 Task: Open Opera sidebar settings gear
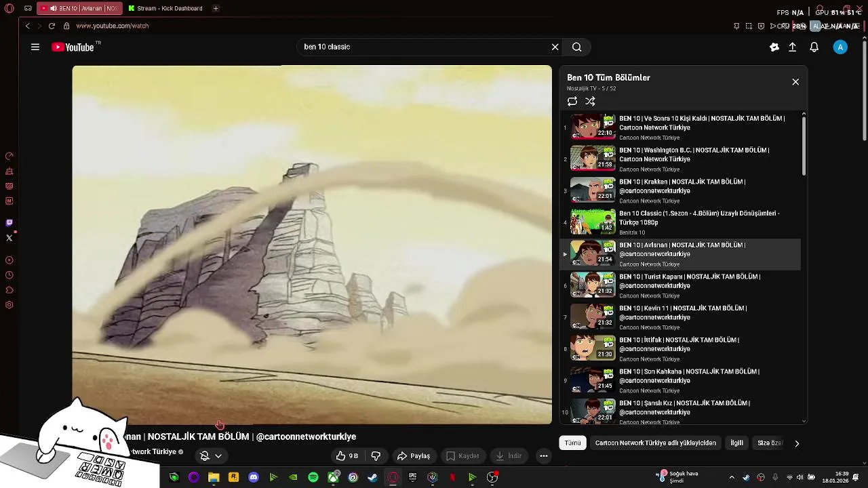tap(9, 305)
